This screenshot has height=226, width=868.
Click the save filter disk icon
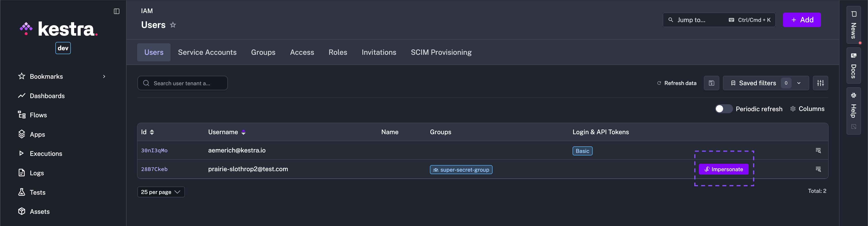pos(711,83)
